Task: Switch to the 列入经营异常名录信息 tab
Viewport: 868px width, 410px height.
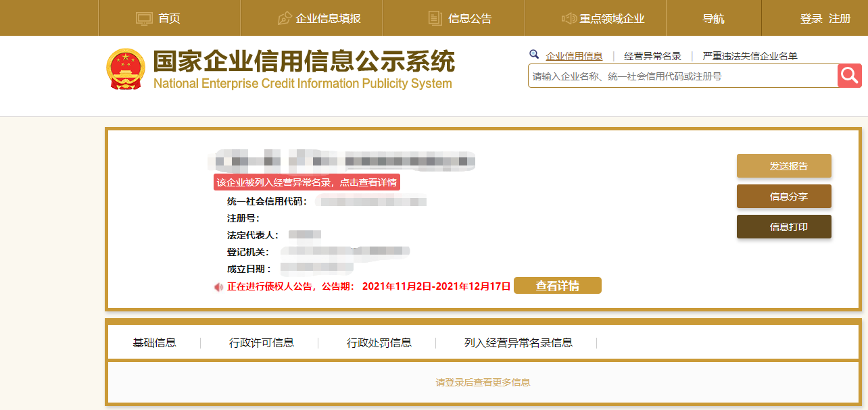Action: coord(519,342)
